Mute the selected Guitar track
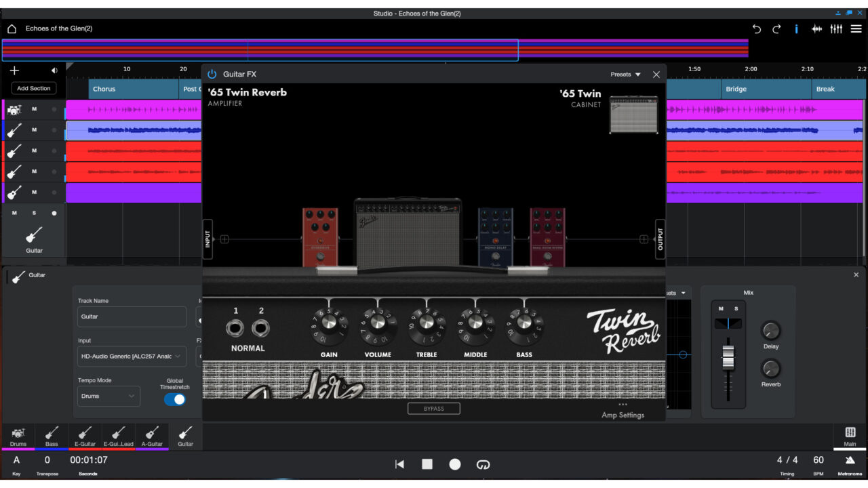Viewport: 868px width, 488px height. [x=14, y=213]
